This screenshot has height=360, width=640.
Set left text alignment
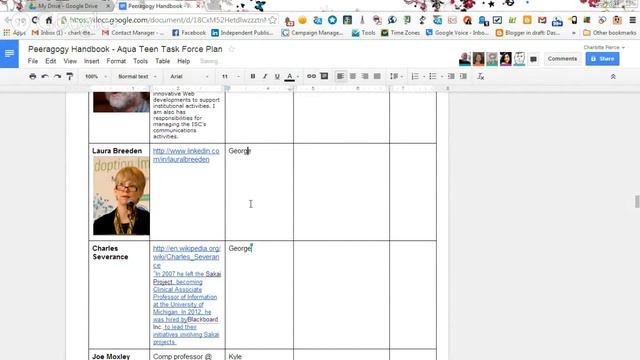tap(340, 76)
